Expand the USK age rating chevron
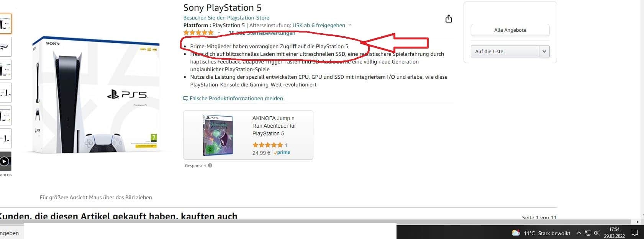The width and height of the screenshot is (644, 239). (x=349, y=25)
